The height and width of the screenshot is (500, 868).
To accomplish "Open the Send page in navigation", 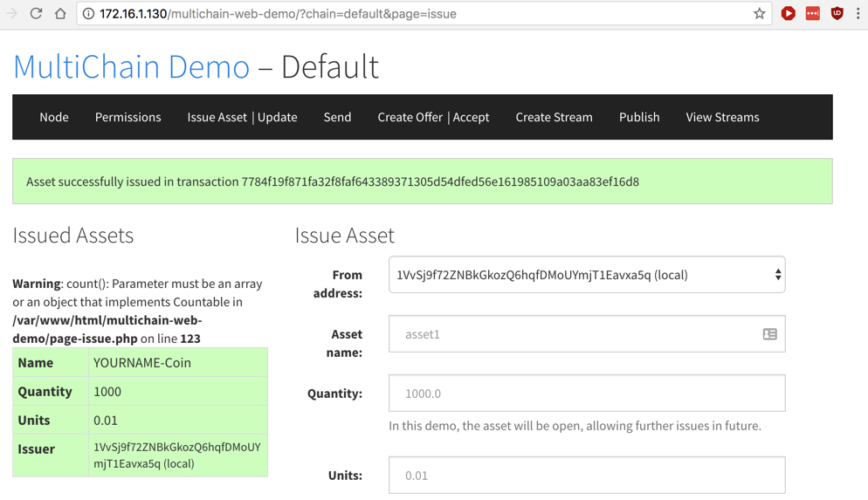I will pyautogui.click(x=337, y=117).
